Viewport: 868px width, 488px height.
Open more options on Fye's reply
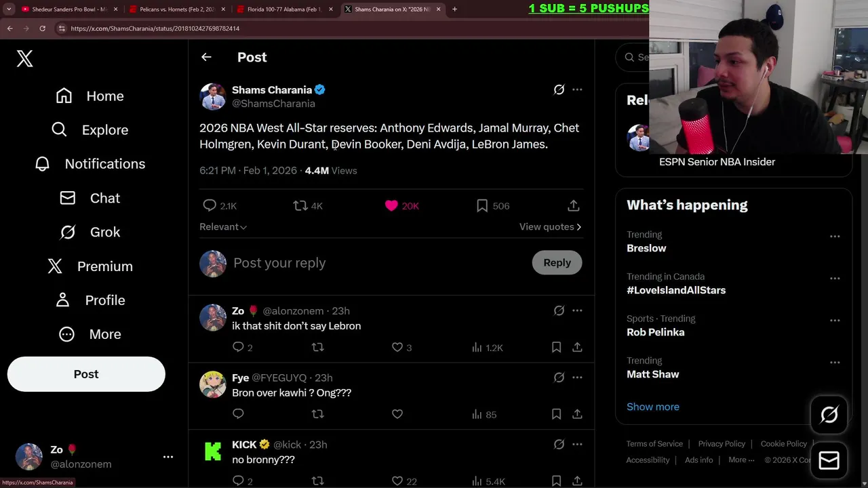tap(577, 378)
